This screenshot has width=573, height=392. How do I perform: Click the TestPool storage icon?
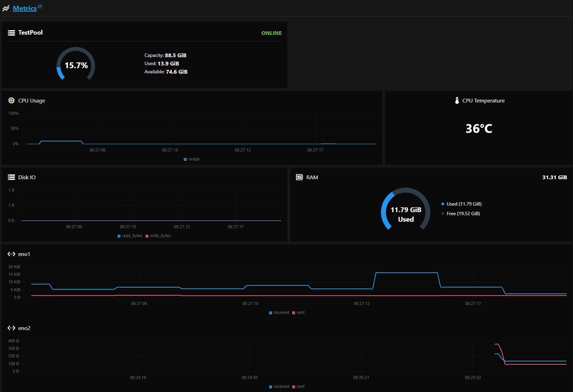tap(11, 33)
